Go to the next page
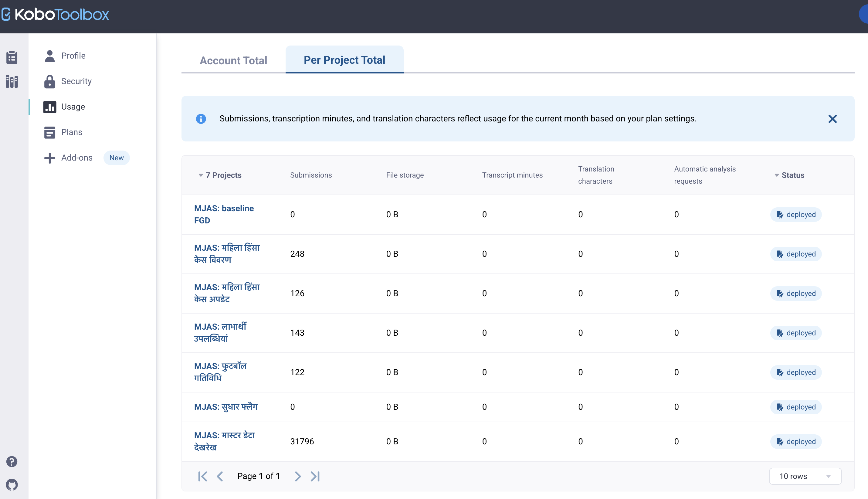 click(297, 476)
